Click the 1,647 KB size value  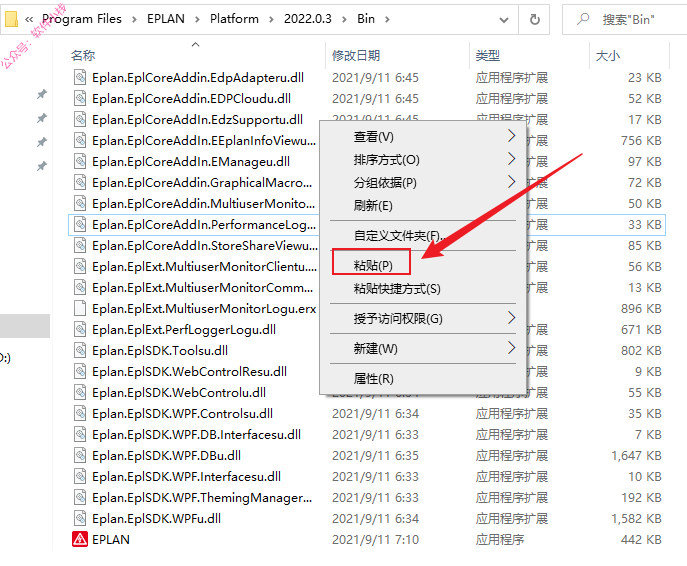636,456
